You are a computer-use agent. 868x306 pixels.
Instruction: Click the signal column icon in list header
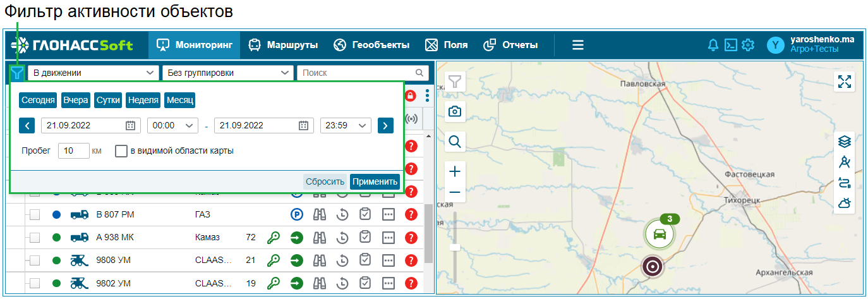point(411,118)
